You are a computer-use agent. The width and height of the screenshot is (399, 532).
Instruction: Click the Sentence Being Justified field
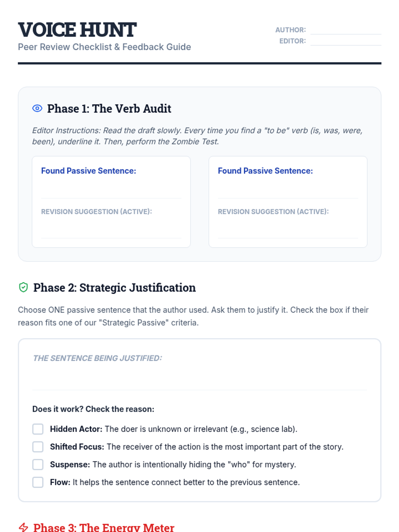(199, 379)
